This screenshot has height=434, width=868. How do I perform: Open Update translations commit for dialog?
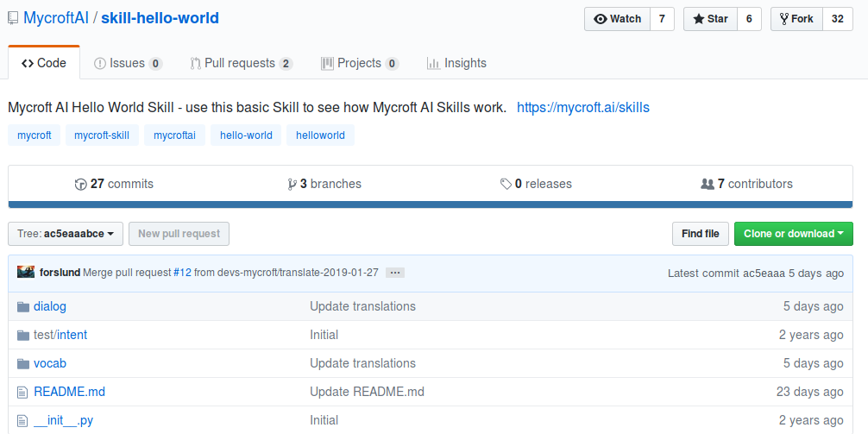[362, 306]
